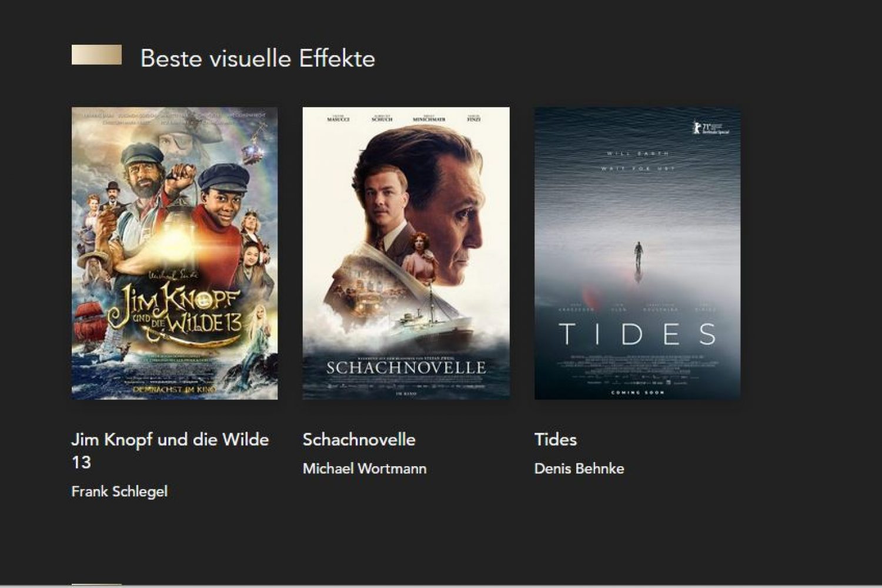The width and height of the screenshot is (882, 588).
Task: Select nominee name Michael Wortmann
Action: [365, 469]
